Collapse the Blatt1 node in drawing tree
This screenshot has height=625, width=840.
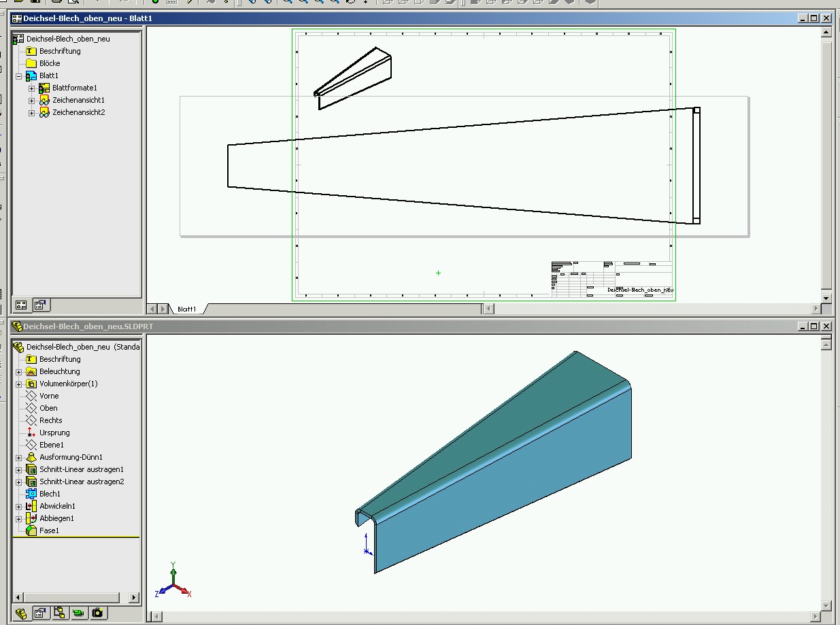click(x=18, y=75)
